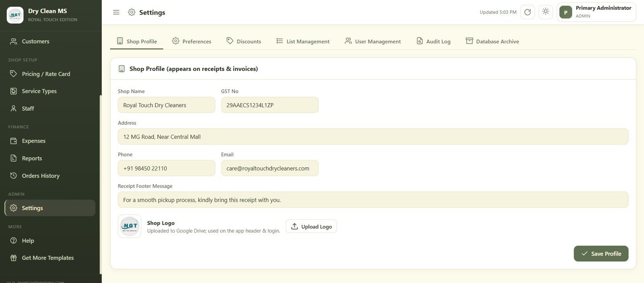Click the hamburger menu icon
Image resolution: width=644 pixels, height=283 pixels.
pyautogui.click(x=116, y=12)
